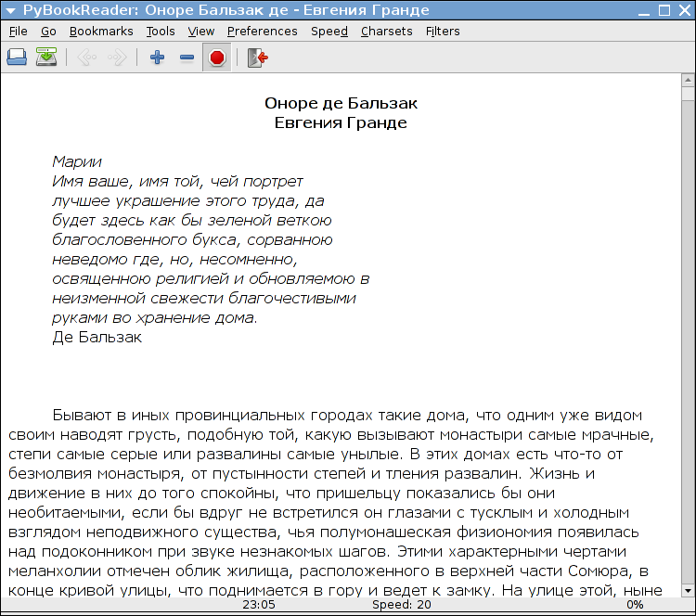Click the signature 'Де Бальзак'
Image resolution: width=696 pixels, height=616 pixels.
coord(97,338)
